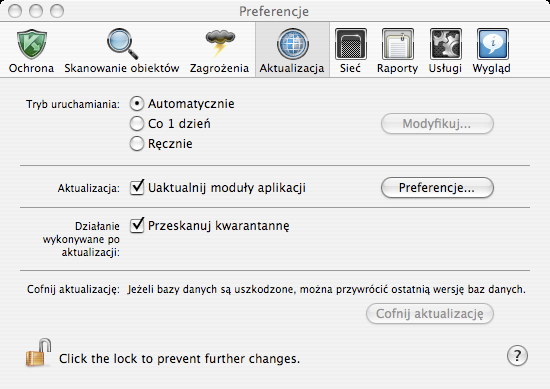
Task: Click the Zagrożenia tab label
Action: click(x=220, y=68)
